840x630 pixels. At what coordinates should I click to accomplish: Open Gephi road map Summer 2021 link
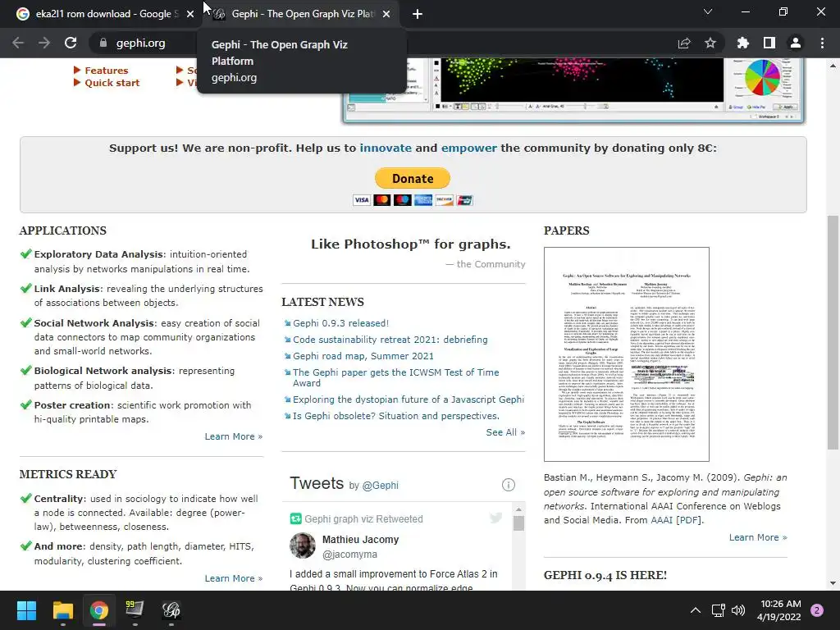(363, 356)
